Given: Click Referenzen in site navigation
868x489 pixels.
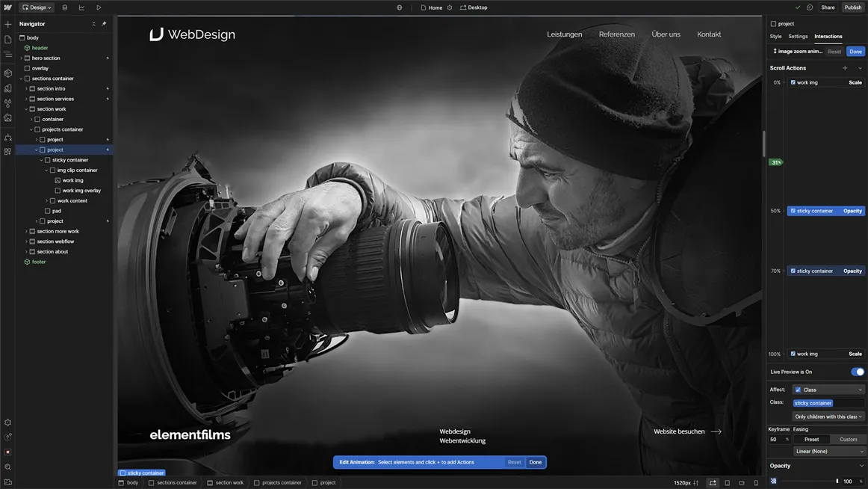Looking at the screenshot, I should pyautogui.click(x=617, y=34).
